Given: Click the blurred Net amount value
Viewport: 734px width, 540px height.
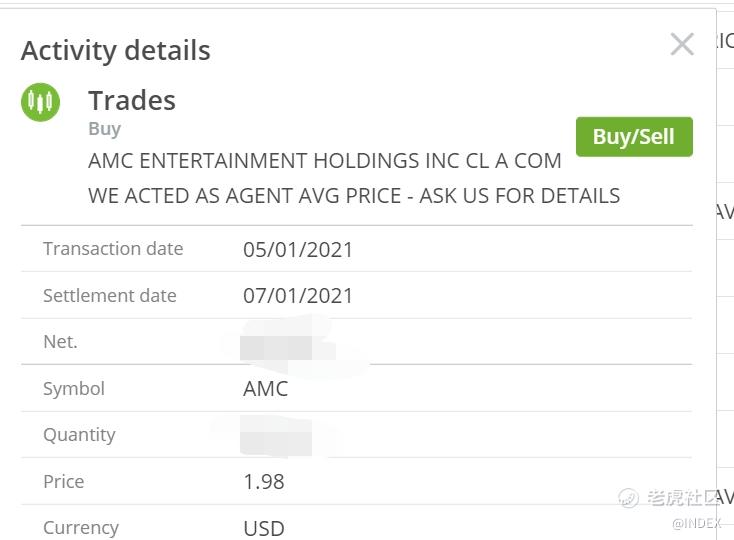Looking at the screenshot, I should click(x=287, y=347).
